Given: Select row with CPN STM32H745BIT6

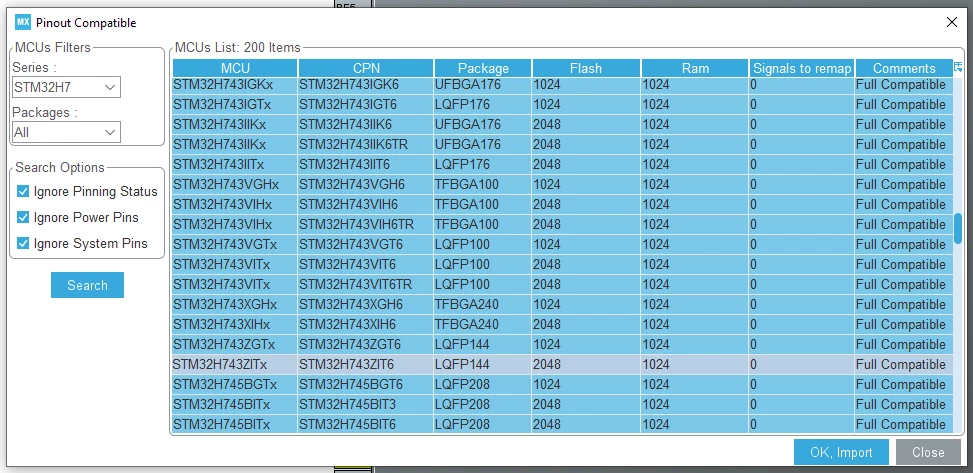Looking at the screenshot, I should [x=562, y=425].
